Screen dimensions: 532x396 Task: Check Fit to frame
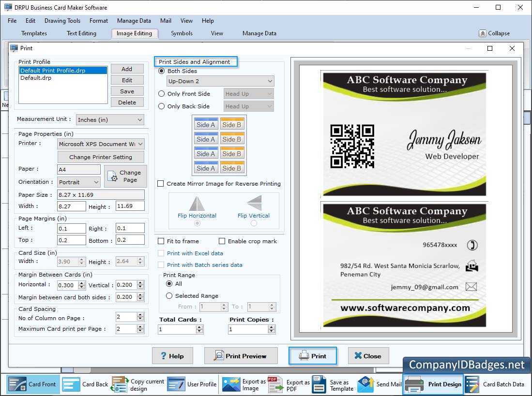[x=161, y=241]
